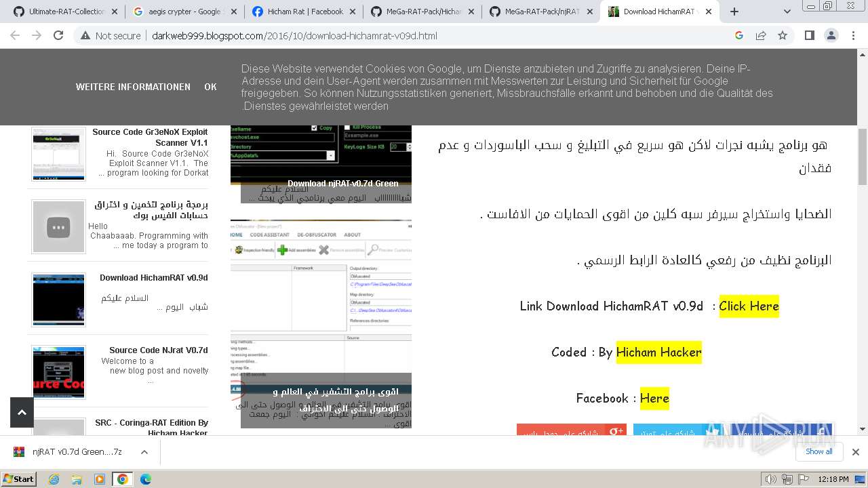Open Source Code NJrat V0.7d post
Image resolution: width=868 pixels, height=488 pixels.
tap(158, 350)
